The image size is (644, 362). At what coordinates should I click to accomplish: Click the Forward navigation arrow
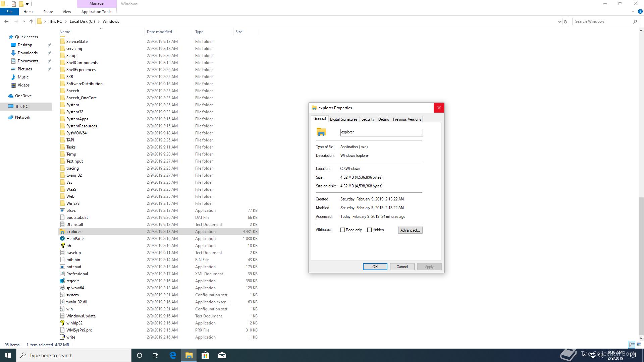(16, 21)
